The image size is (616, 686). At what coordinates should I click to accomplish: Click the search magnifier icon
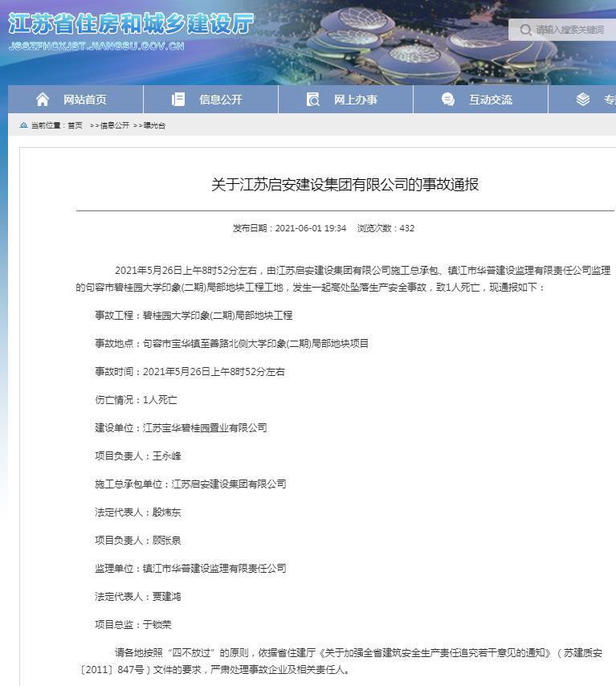tap(525, 30)
